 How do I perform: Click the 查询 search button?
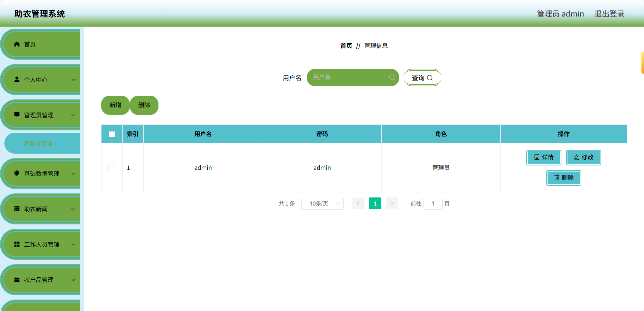[422, 77]
